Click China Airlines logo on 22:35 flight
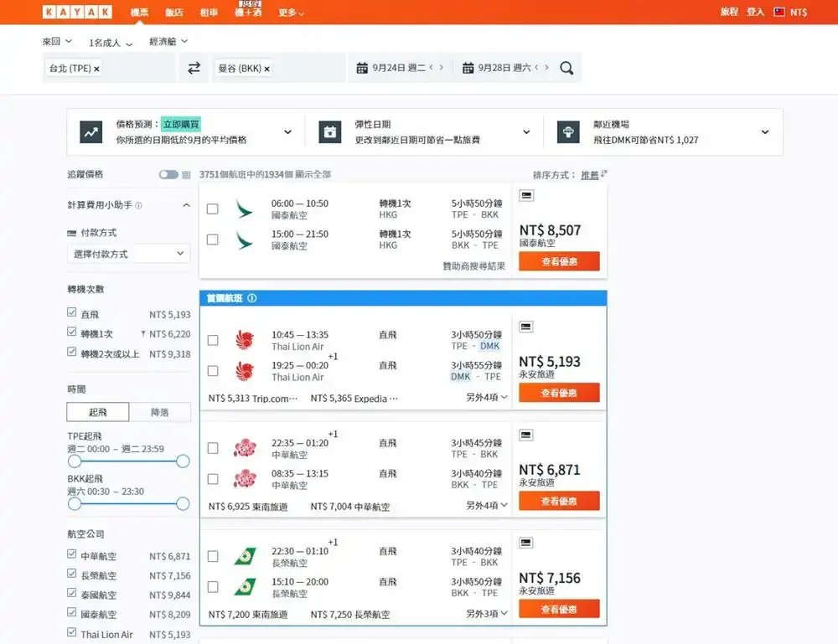The image size is (838, 644). tap(245, 448)
